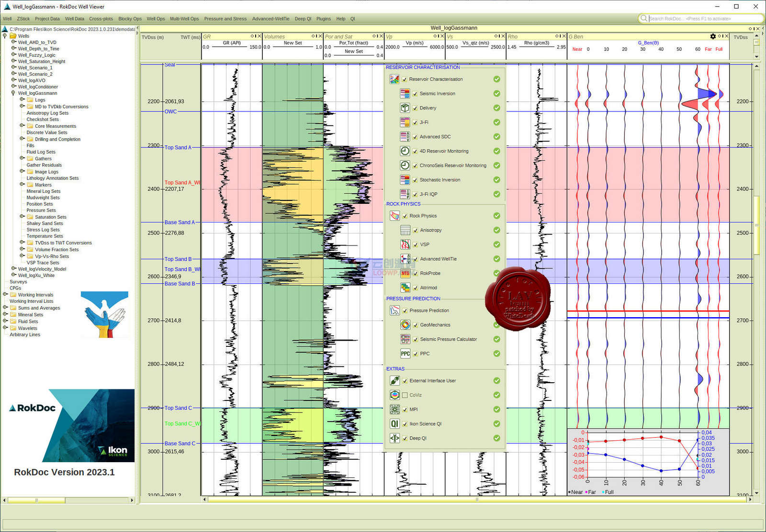Select Fluid Log Sets entry
Viewport: 766px width, 532px height.
[41, 152]
